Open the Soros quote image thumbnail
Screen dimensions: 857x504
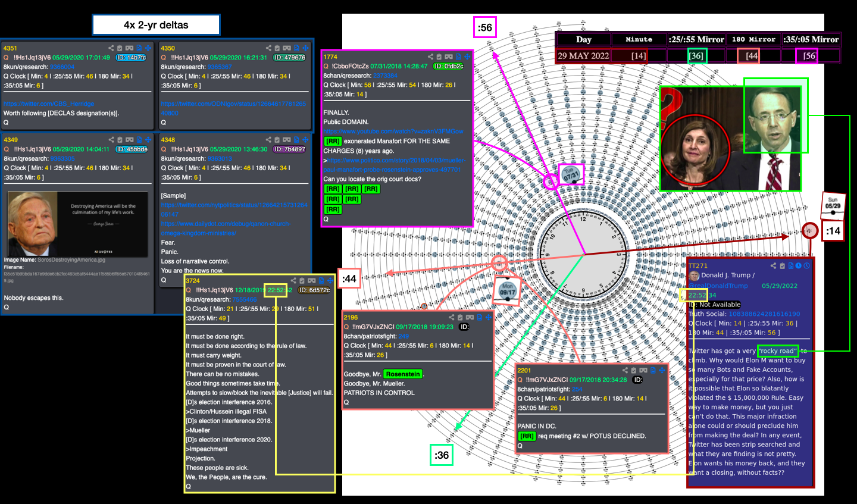78,224
